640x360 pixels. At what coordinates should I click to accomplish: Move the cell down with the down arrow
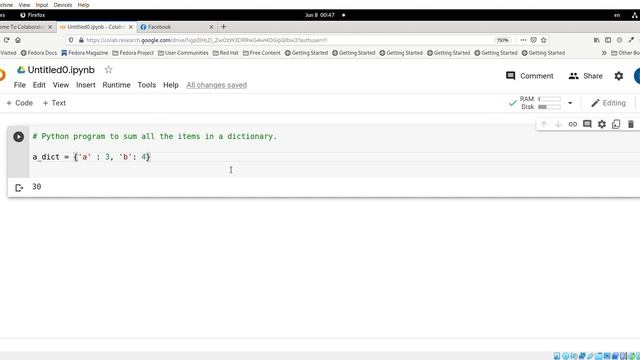coord(558,124)
